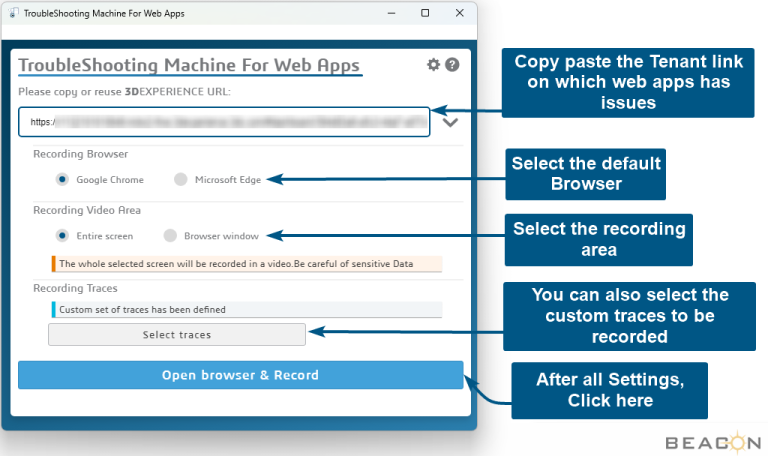Choose Browser window recording area
768x456 pixels.
click(170, 236)
